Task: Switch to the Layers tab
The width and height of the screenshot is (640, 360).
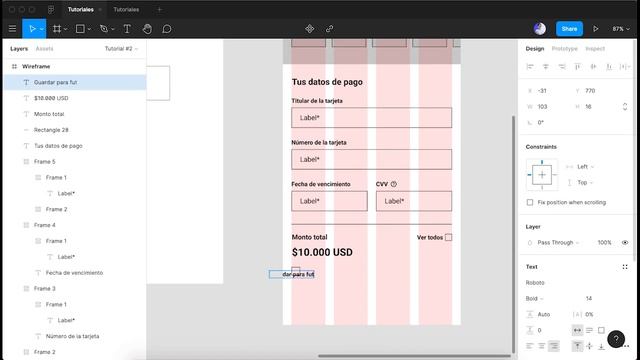Action: (x=19, y=49)
